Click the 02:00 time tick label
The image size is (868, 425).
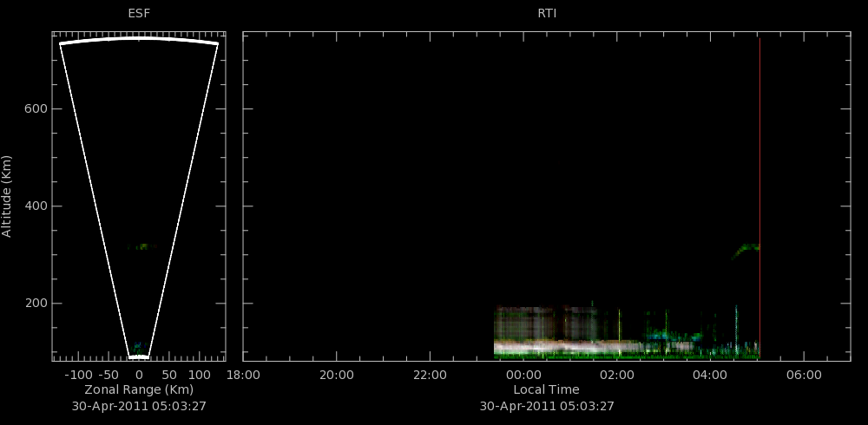[617, 376]
